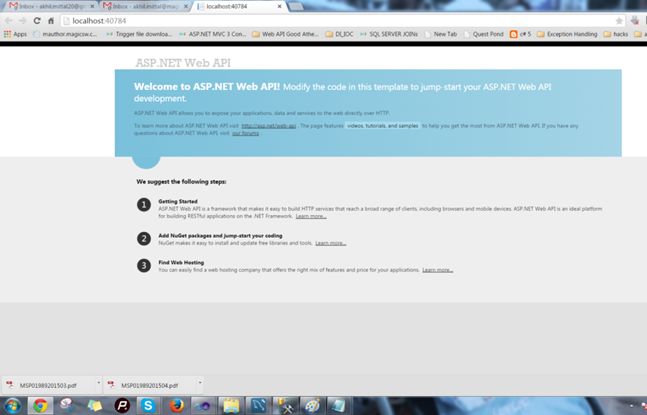Click Learn more under Find Web Hosting
Image resolution: width=647 pixels, height=415 pixels.
[437, 270]
